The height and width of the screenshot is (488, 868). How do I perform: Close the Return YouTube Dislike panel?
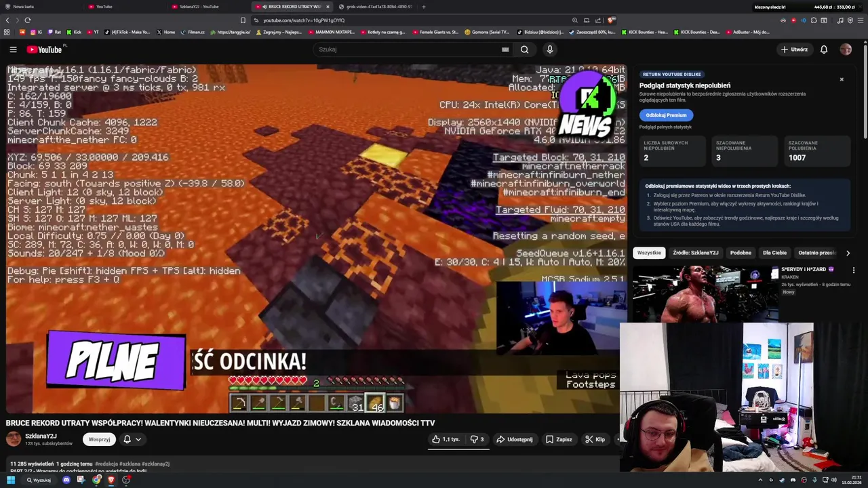(x=842, y=79)
